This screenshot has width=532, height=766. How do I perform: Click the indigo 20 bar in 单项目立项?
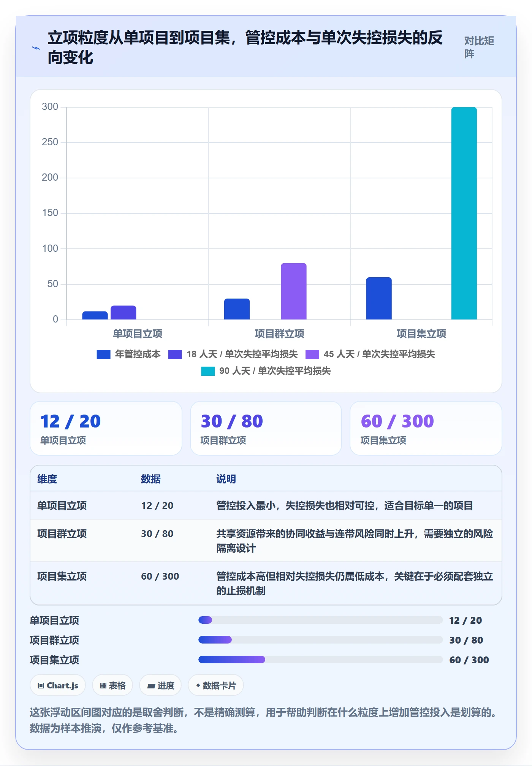click(x=123, y=313)
